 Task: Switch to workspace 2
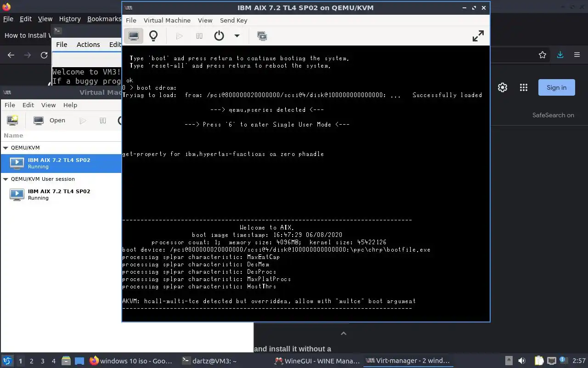[32, 361]
